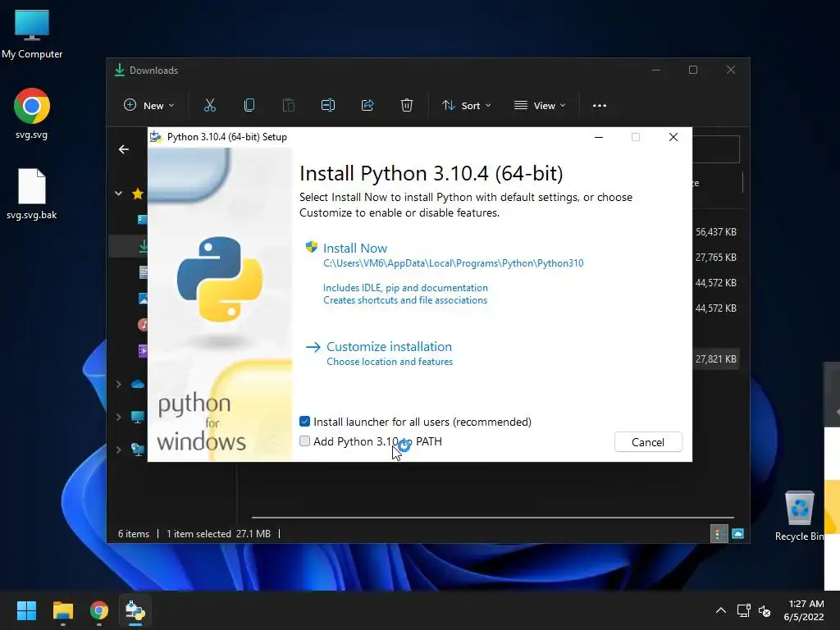Click the muted volume tray icon
Image resolution: width=840 pixels, height=630 pixels.
coord(765,610)
